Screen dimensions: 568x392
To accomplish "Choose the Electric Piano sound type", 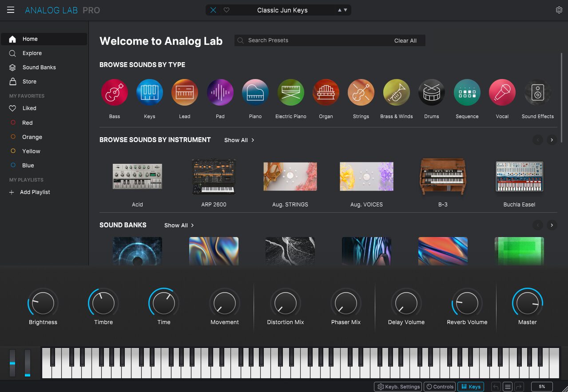I will pyautogui.click(x=290, y=92).
